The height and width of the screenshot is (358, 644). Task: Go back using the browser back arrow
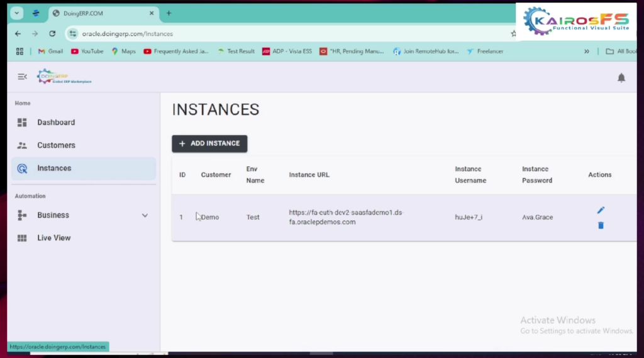(18, 34)
